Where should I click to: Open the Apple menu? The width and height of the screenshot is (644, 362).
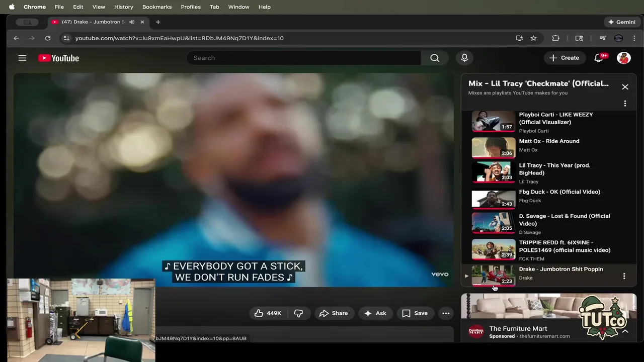(x=12, y=7)
